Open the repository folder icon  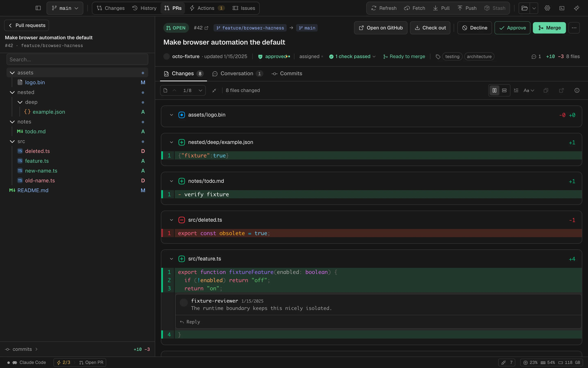click(524, 8)
